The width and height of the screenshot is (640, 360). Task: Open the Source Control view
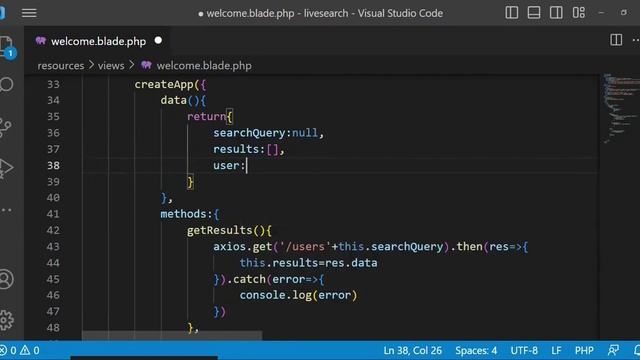pos(6,128)
